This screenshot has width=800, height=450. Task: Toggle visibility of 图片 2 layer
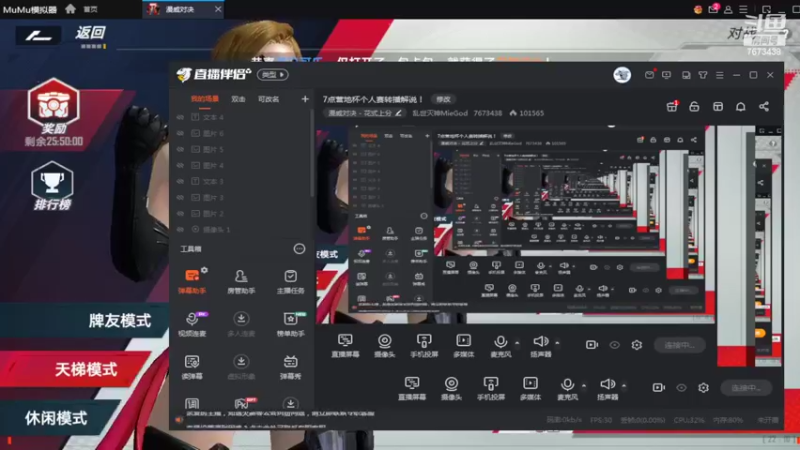pos(180,213)
